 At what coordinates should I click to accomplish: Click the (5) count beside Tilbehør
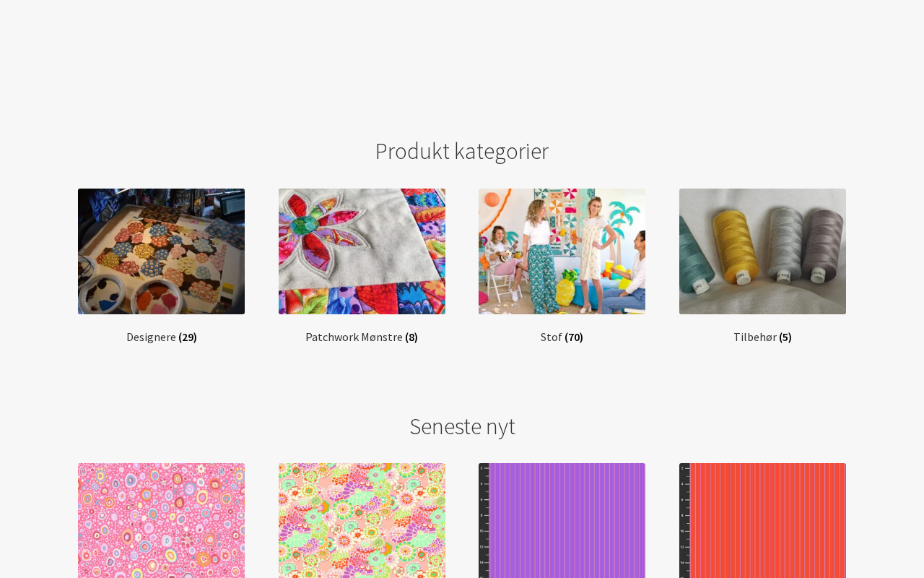point(785,337)
